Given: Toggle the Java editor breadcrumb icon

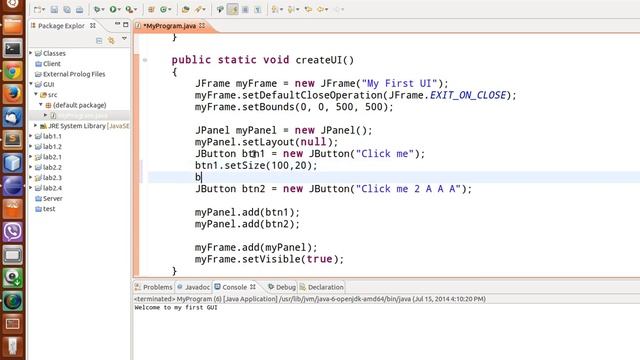Looking at the screenshot, I should coord(220,9).
